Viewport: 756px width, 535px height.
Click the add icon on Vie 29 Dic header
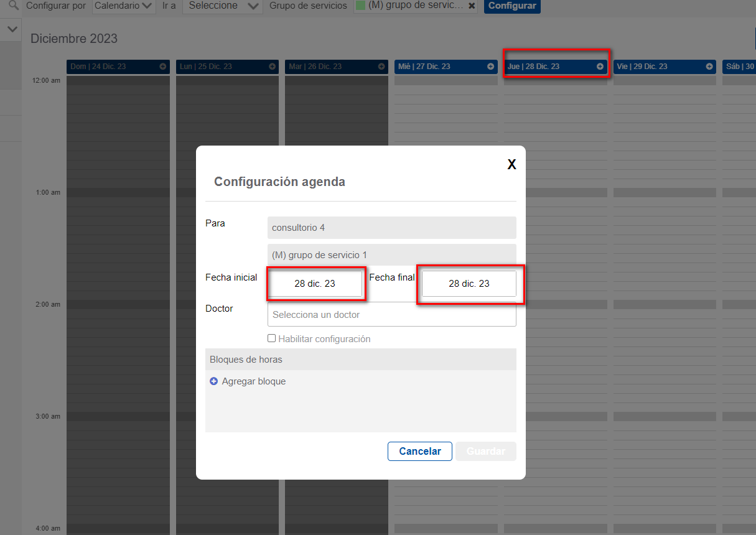pos(708,66)
